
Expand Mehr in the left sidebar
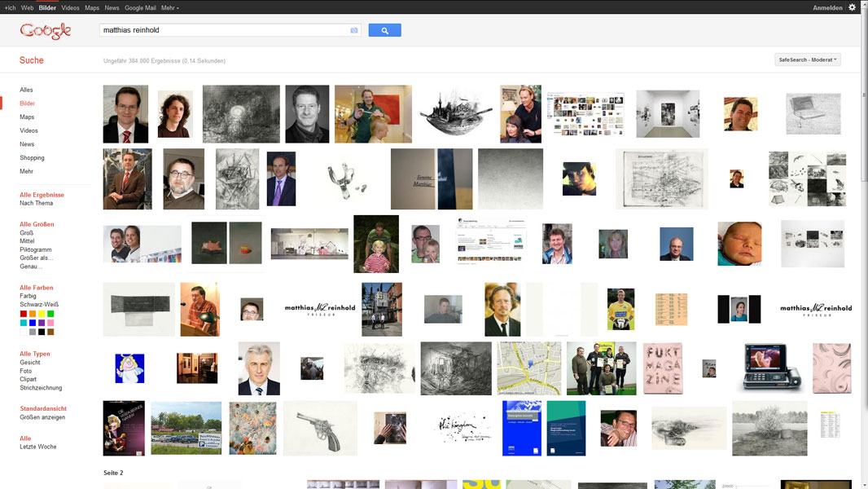(26, 171)
